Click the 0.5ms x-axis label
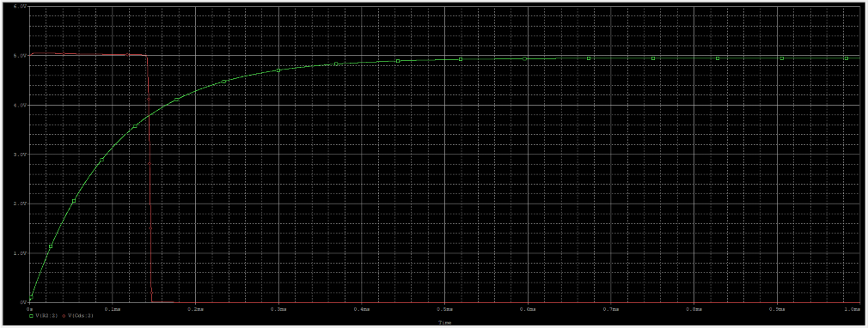 (x=444, y=309)
